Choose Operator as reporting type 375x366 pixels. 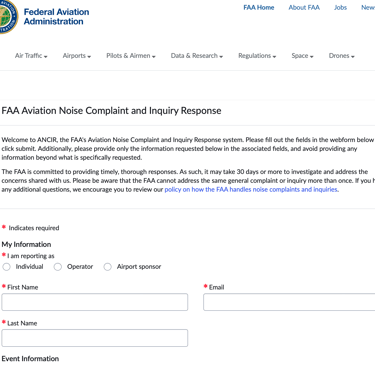click(58, 267)
